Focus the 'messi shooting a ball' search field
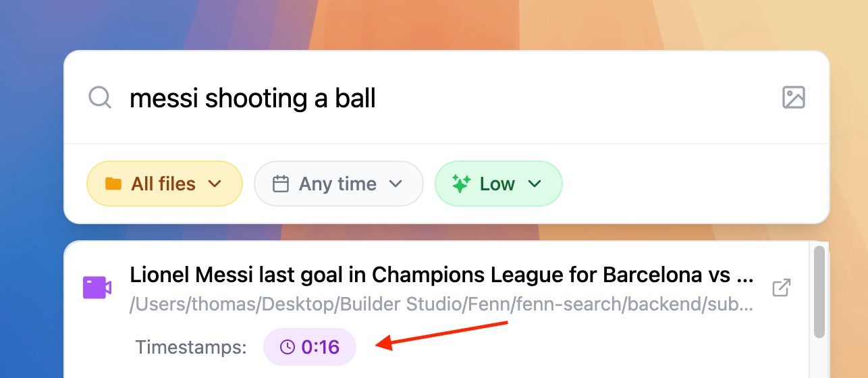868x378 pixels. coord(445,98)
